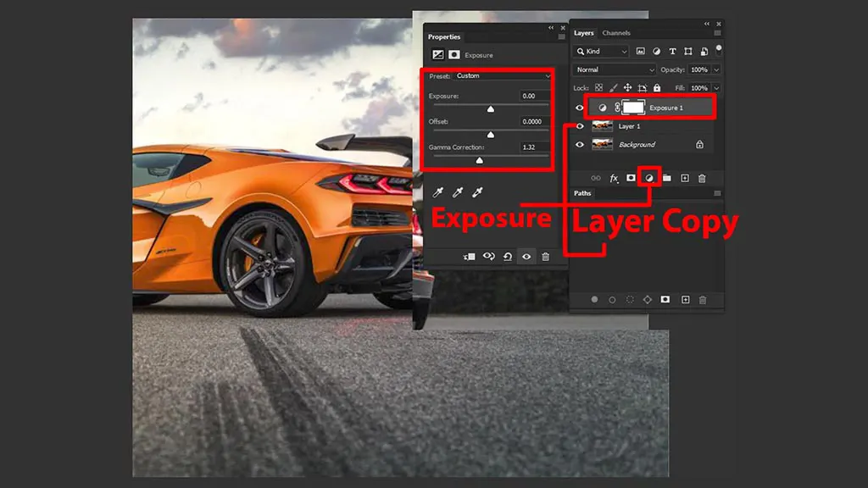868x488 pixels.
Task: Click the Exposure value field
Action: (x=534, y=96)
